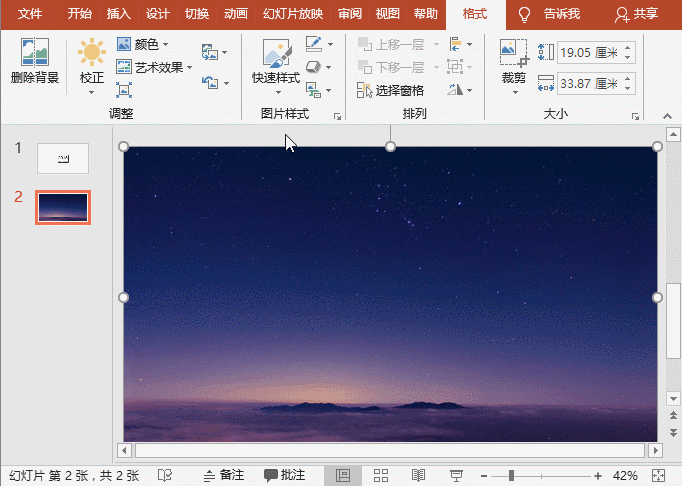Open the Insert (插入) tab
This screenshot has width=682, height=486.
pos(118,14)
